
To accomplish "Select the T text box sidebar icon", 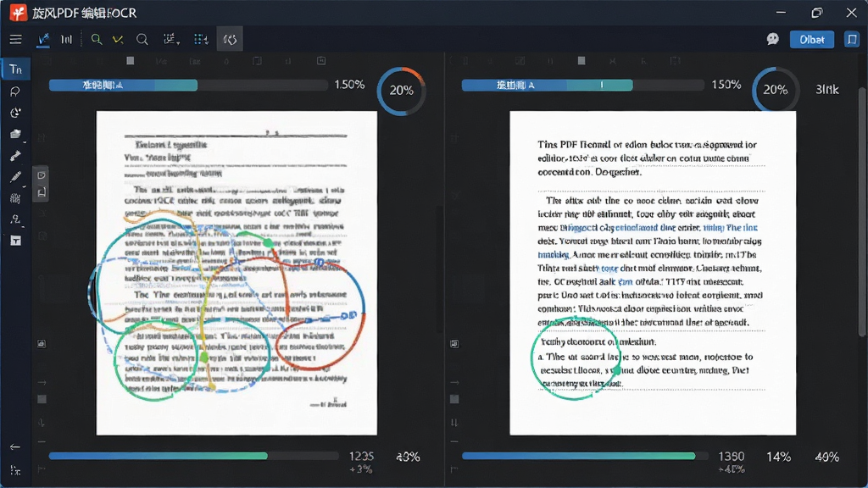I will (x=15, y=241).
